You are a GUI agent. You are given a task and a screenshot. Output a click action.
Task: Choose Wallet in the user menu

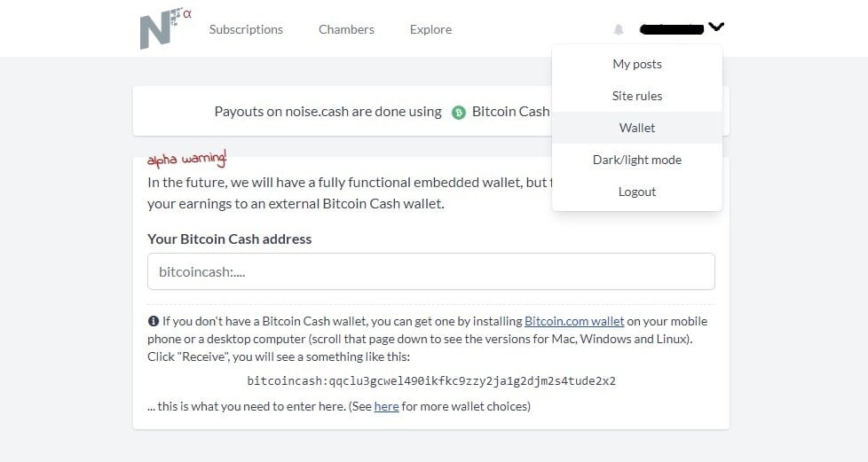[637, 128]
